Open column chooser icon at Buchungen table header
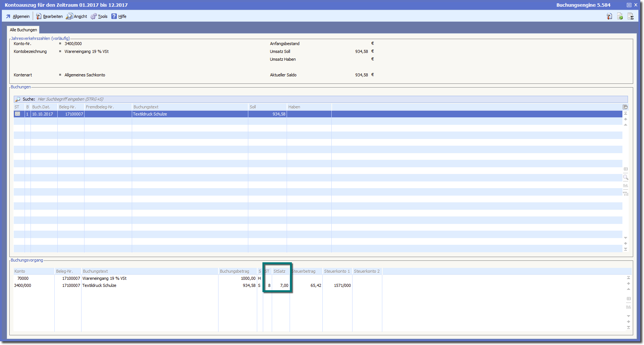The image size is (644, 345). pos(625,107)
